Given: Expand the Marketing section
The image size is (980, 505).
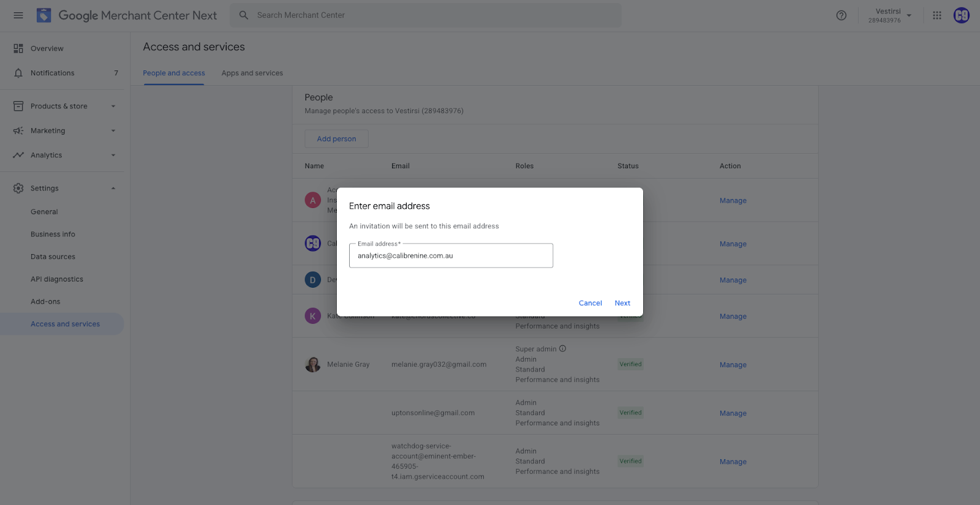Looking at the screenshot, I should 113,131.
